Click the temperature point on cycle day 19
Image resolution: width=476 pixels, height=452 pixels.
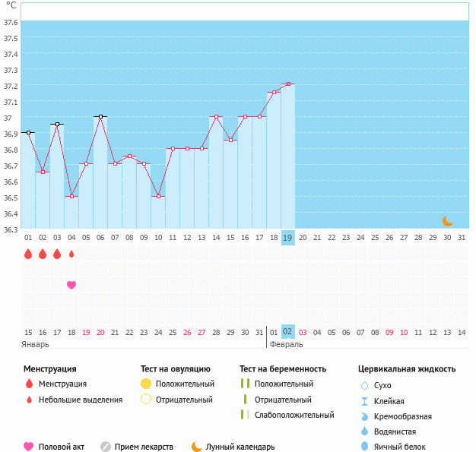(x=288, y=84)
